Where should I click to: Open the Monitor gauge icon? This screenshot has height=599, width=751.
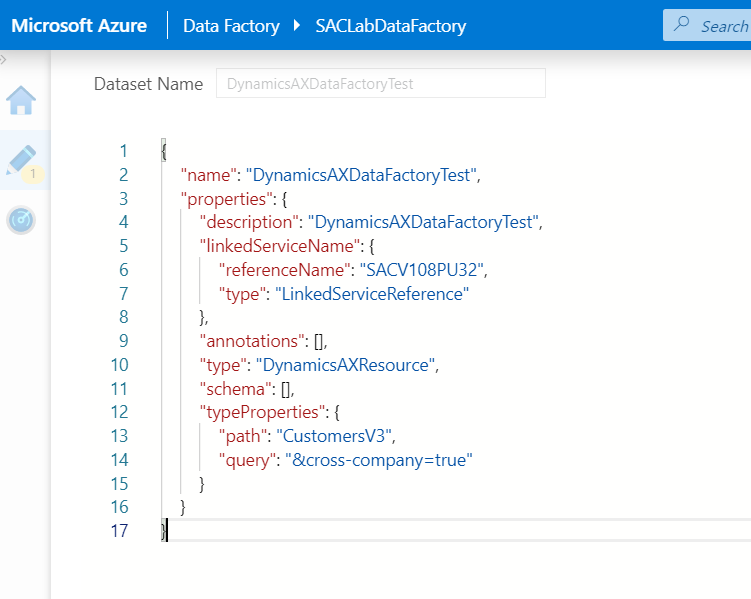(x=21, y=220)
